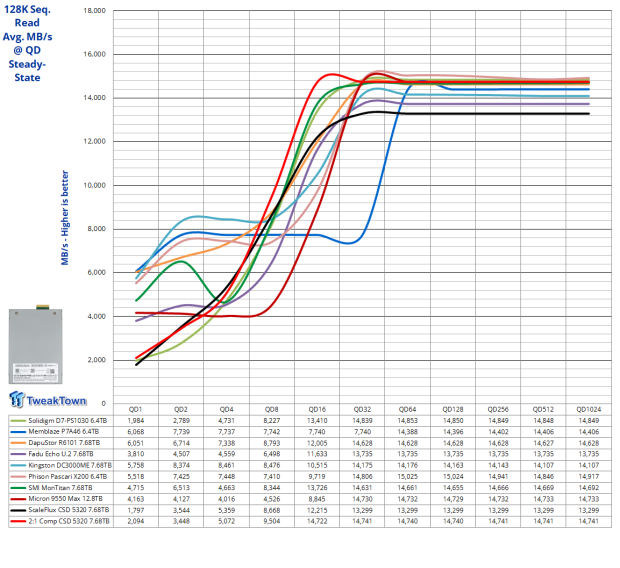This screenshot has width=620, height=568.
Task: Select the 'Fadu Echo U.2 7.68TB' legend label
Action: click(61, 454)
